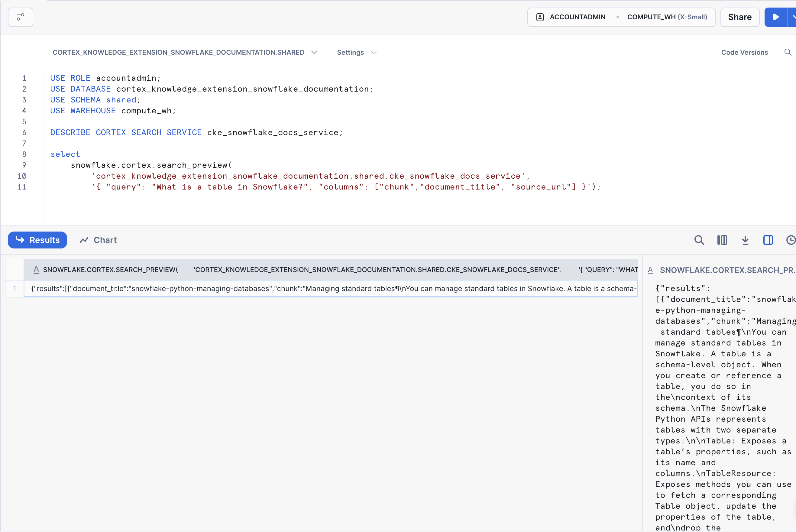Click the SEARCH_PREVIEW column header
This screenshot has width=796, height=532.
coord(331,270)
